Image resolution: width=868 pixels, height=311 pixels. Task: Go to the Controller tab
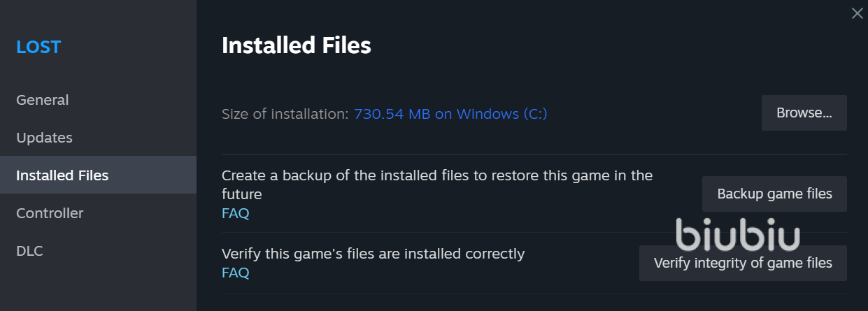50,213
